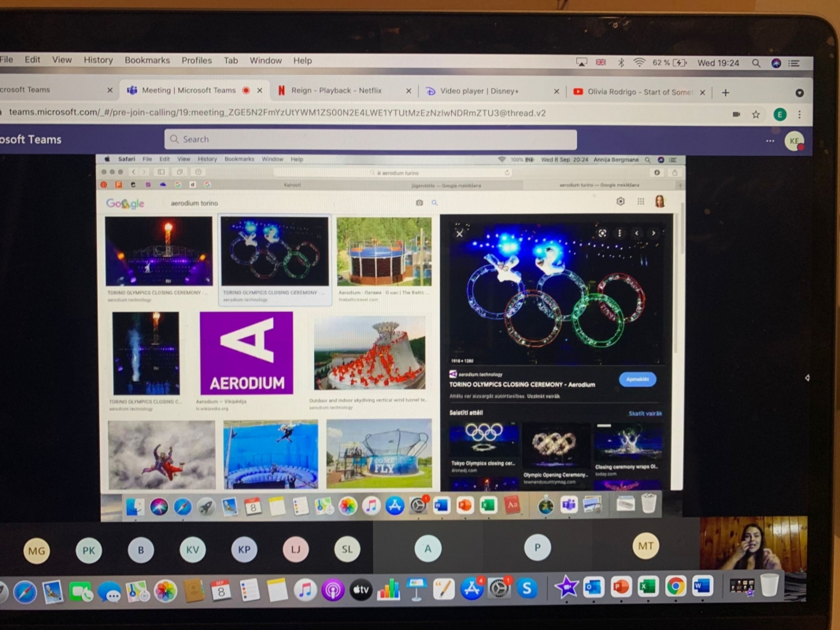This screenshot has width=840, height=630.
Task: Open Chrome three-dot menu
Action: coord(799,114)
